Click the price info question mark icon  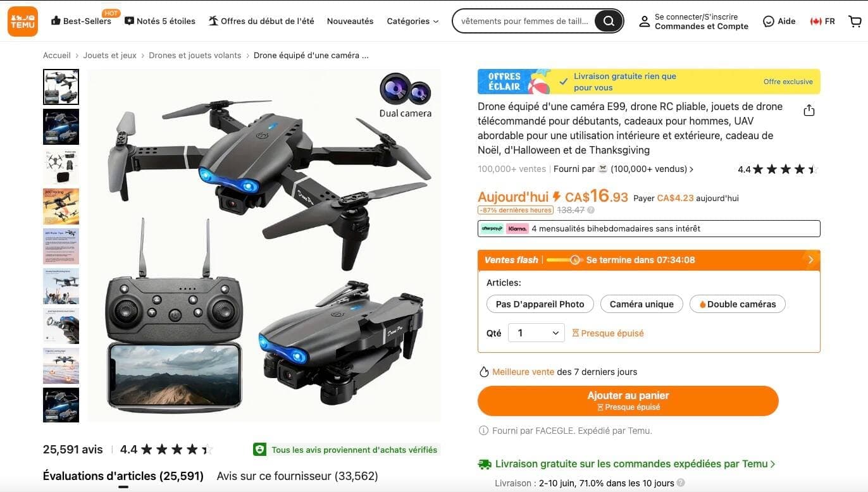tap(591, 210)
